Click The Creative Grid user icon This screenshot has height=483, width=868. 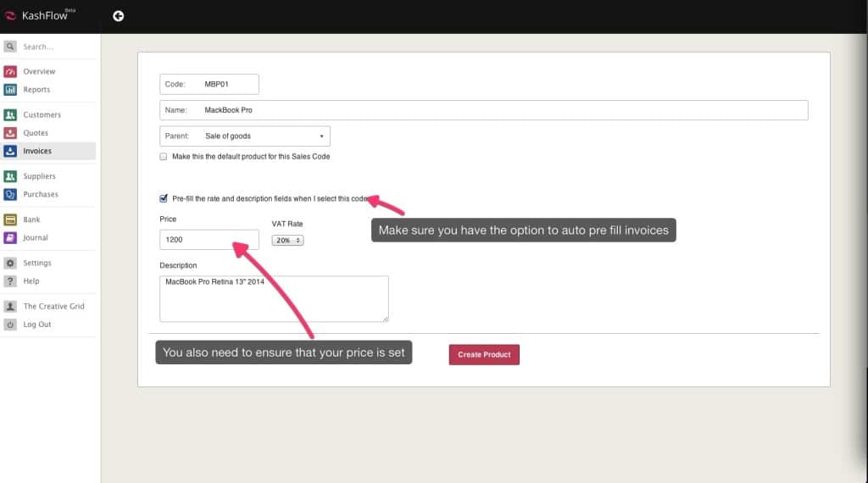pyautogui.click(x=10, y=306)
